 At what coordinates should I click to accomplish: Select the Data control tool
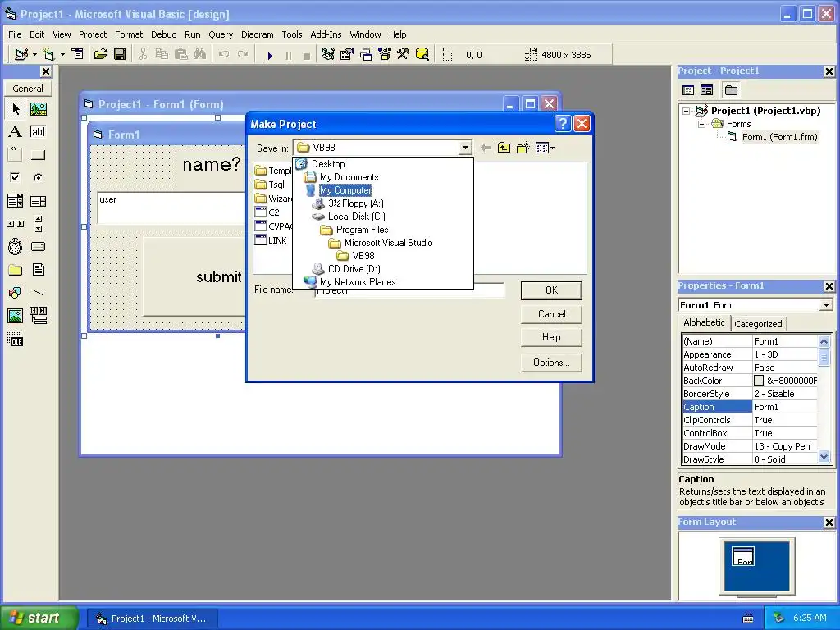pyautogui.click(x=38, y=316)
